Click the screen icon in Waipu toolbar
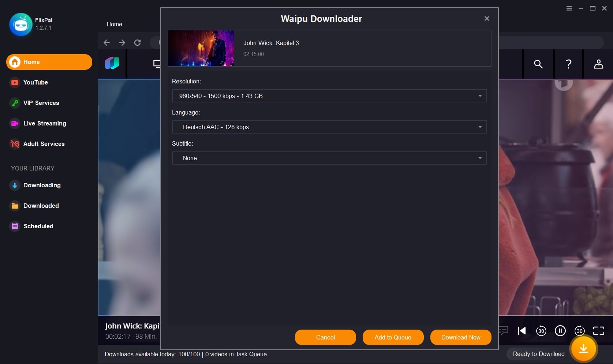 coord(157,64)
